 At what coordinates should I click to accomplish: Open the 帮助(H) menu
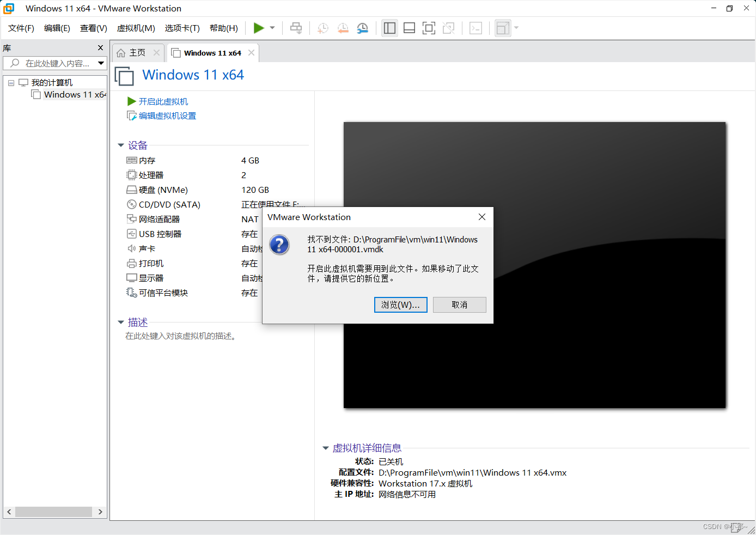click(224, 28)
